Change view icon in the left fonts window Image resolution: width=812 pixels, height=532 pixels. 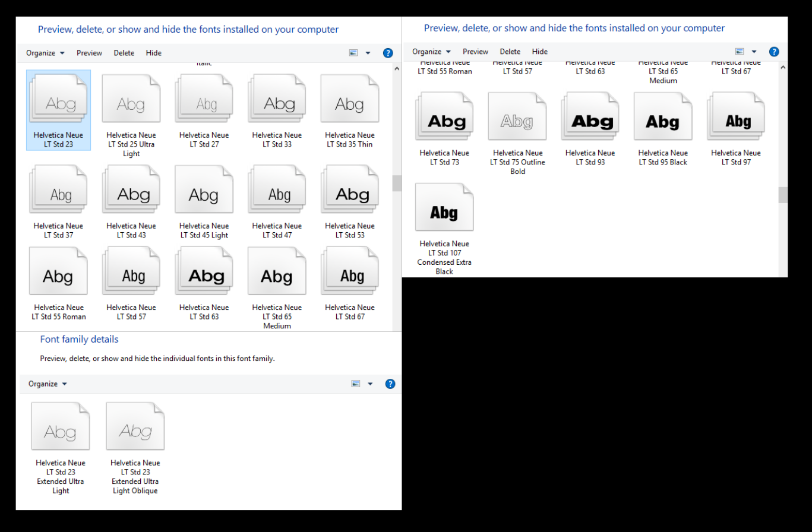353,53
